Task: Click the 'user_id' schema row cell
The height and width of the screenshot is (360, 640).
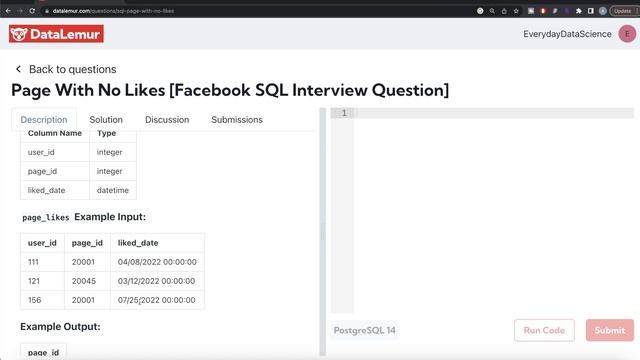Action: click(x=55, y=152)
